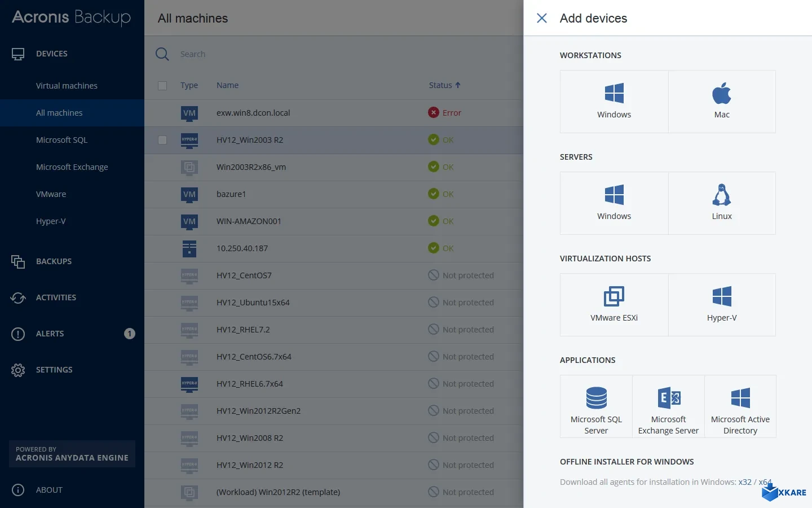Check the HV12_Win2003 R2 row checkbox

click(162, 140)
